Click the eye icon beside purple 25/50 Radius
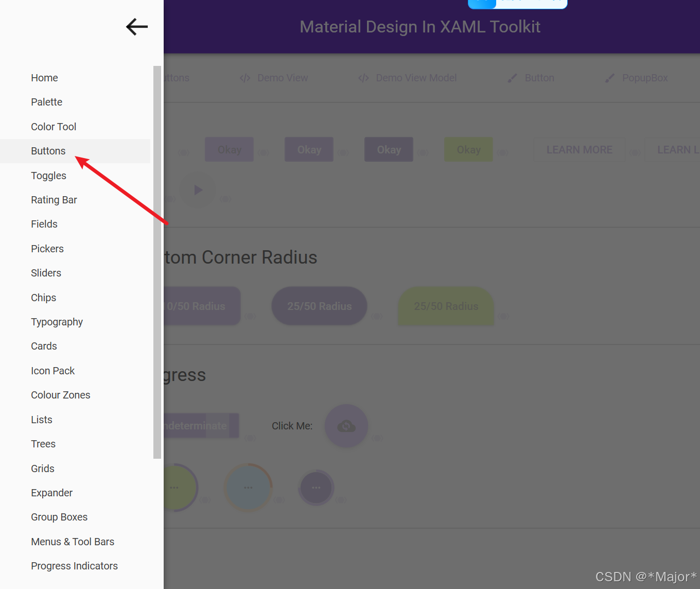Screen dimensions: 700x589 [377, 316]
